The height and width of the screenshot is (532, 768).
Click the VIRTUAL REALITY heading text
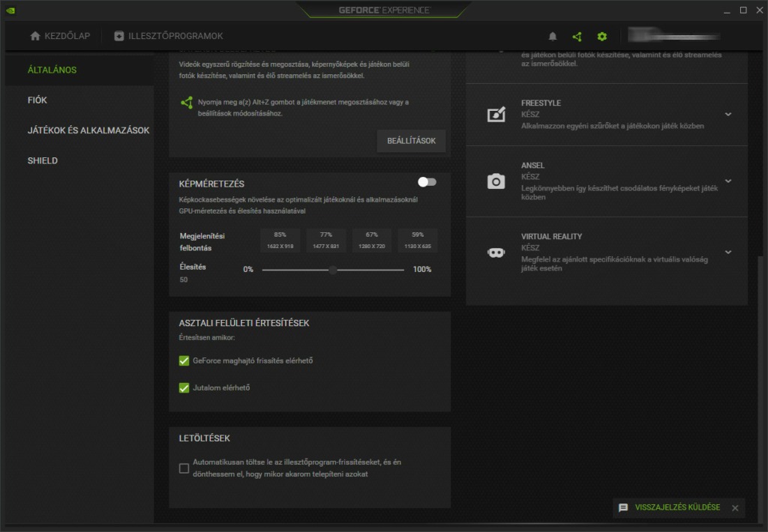pyautogui.click(x=551, y=236)
